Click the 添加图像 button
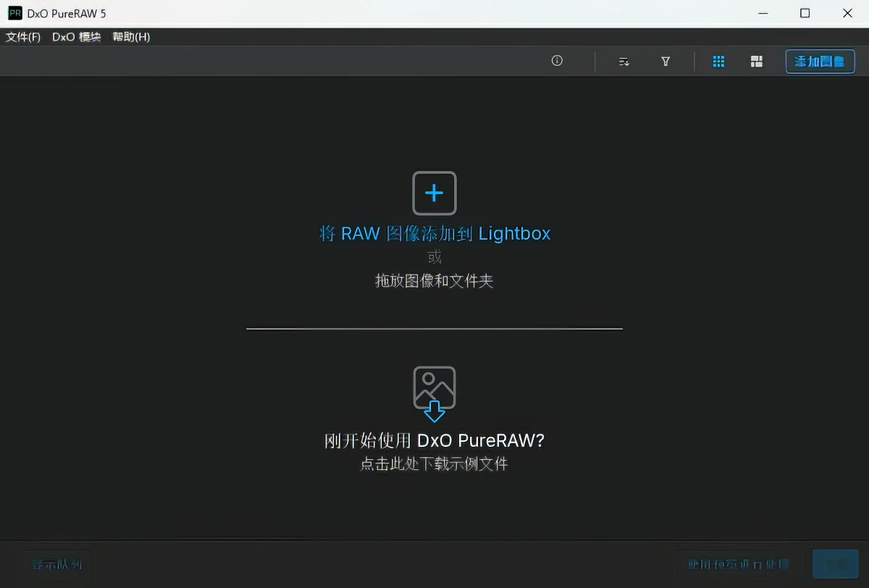 click(820, 62)
